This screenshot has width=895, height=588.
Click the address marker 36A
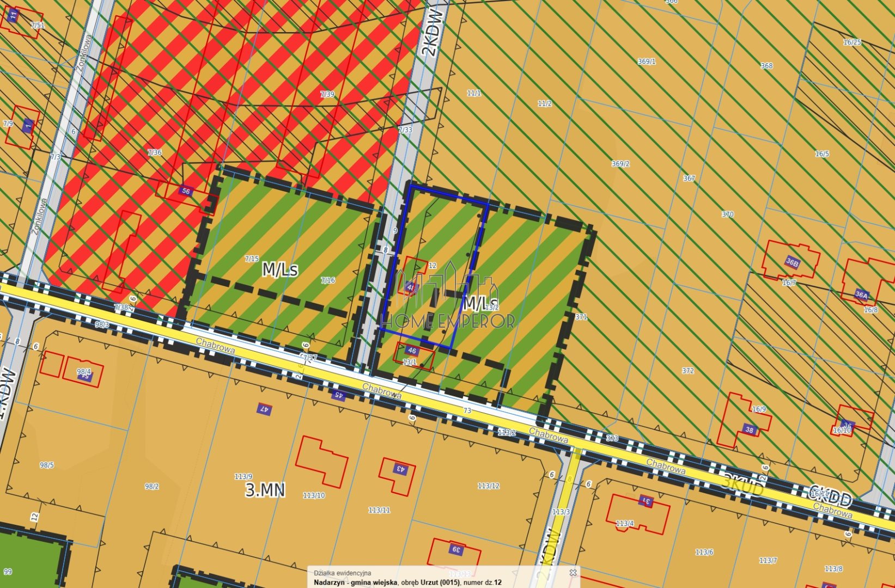click(x=861, y=295)
